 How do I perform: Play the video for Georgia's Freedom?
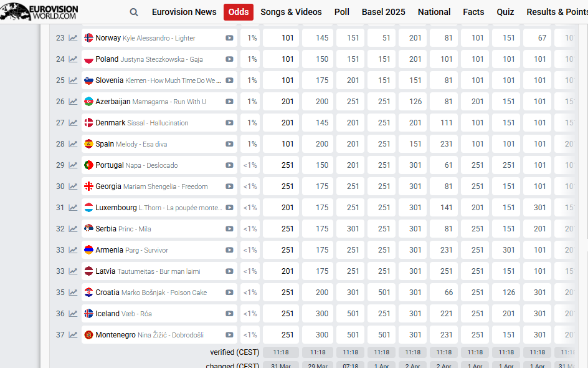[x=229, y=186]
